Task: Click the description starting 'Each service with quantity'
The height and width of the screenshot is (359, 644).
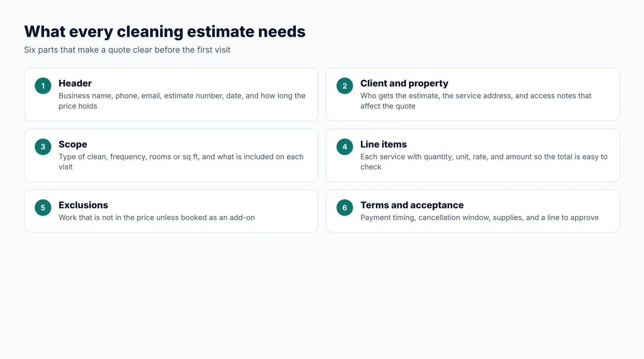Action: coord(484,162)
